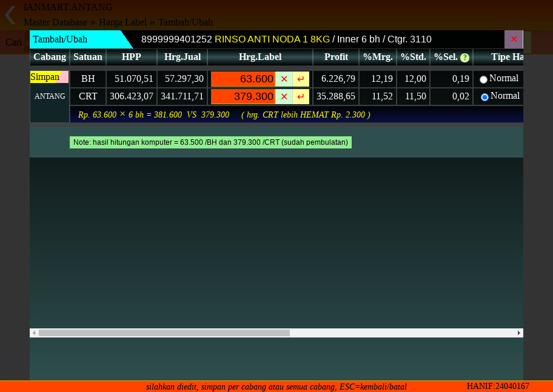Click the green help icon beside %Sel.
This screenshot has width=553, height=392.
pos(464,58)
